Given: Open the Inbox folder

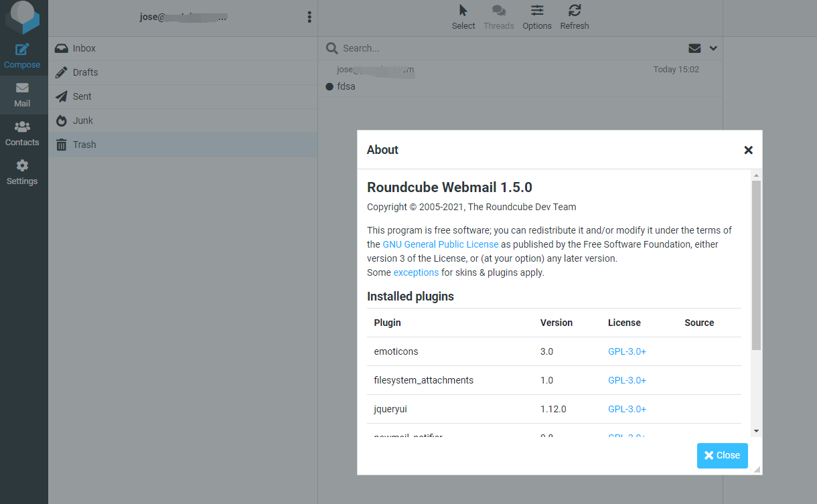Looking at the screenshot, I should pyautogui.click(x=84, y=48).
